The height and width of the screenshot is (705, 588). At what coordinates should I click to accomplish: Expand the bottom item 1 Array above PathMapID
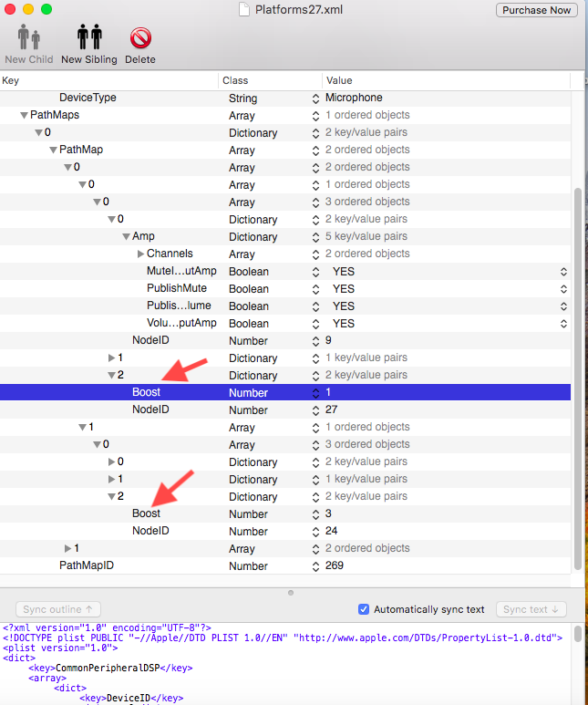point(67,548)
